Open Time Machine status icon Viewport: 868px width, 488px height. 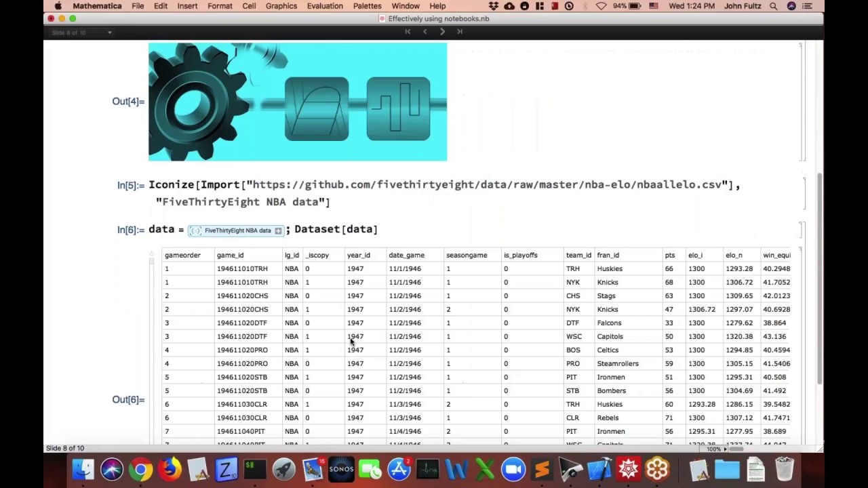[569, 6]
